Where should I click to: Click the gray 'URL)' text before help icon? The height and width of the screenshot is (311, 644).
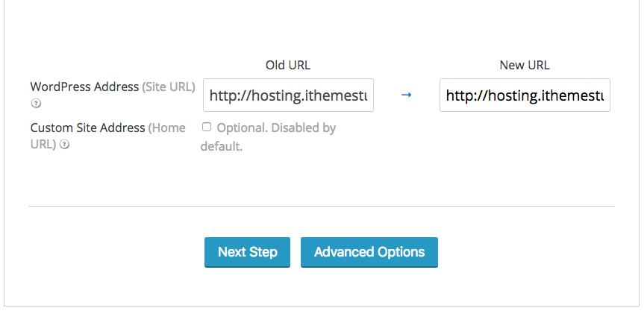43,145
